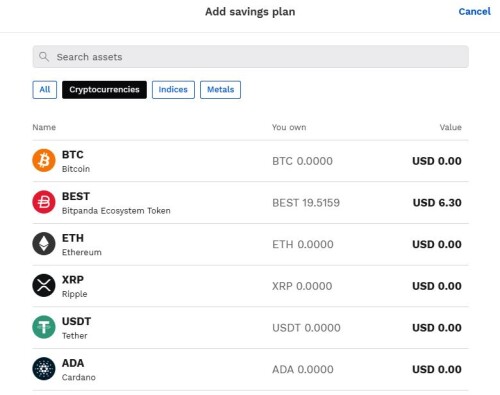Click the orange Bitcoin logo icon
This screenshot has width=500, height=395.
pyautogui.click(x=44, y=161)
